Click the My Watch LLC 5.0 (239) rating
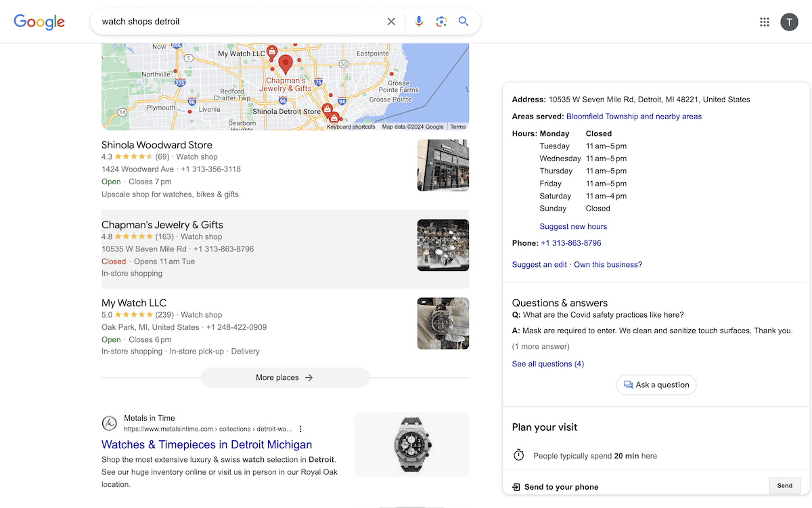Screen dimensions: 812x508 click(x=137, y=315)
